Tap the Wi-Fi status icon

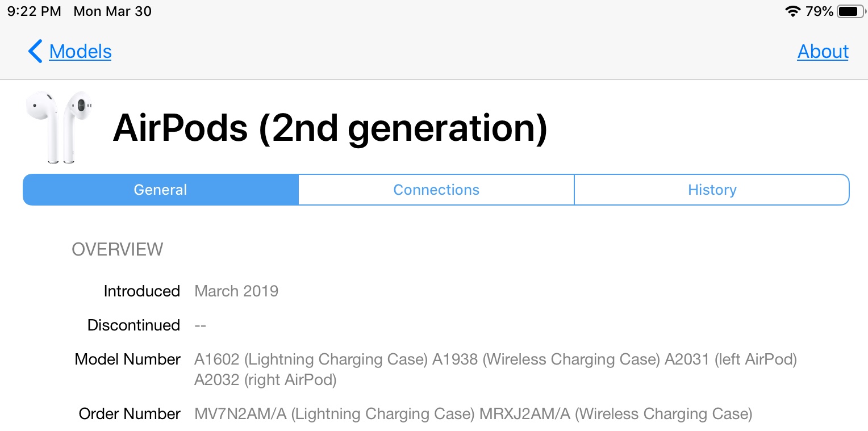pyautogui.click(x=792, y=11)
